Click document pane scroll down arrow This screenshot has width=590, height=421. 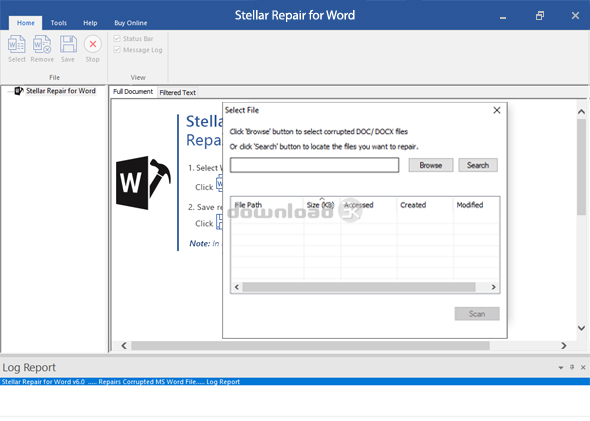[x=581, y=328]
